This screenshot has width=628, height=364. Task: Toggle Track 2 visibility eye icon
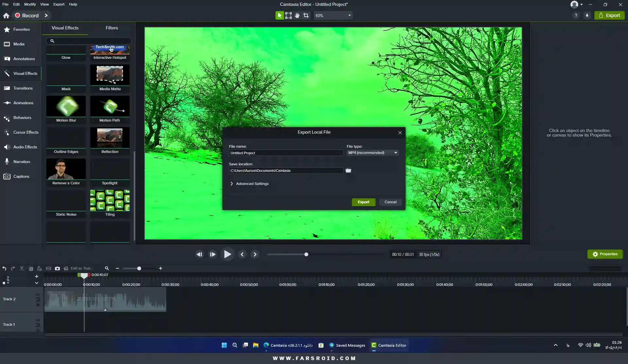[x=38, y=294]
